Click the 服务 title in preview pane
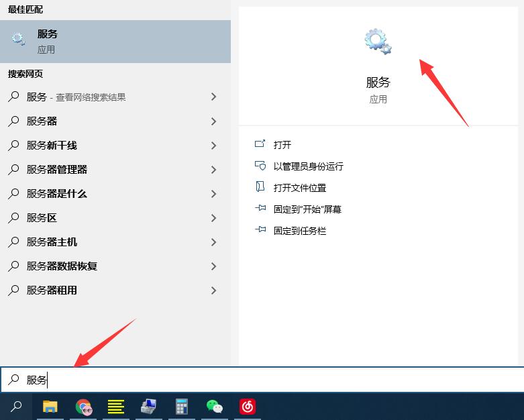The image size is (524, 420). click(x=378, y=83)
